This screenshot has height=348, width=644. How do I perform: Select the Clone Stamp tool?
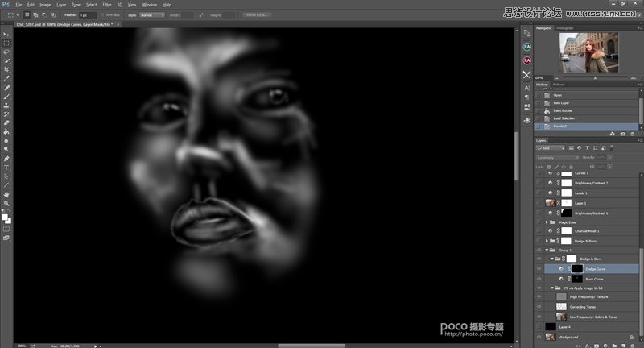click(x=6, y=105)
